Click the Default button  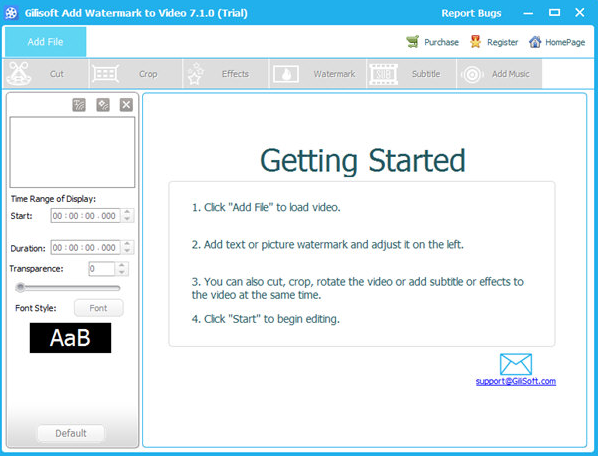pos(71,434)
